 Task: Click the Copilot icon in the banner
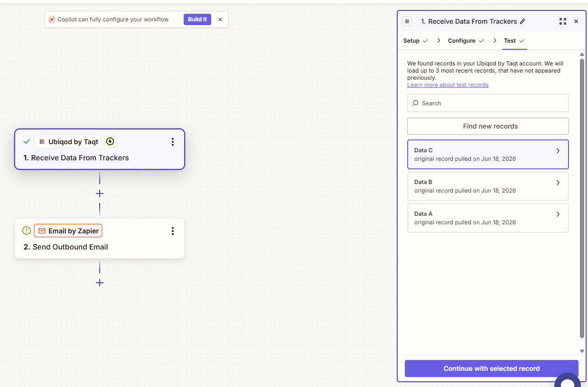tap(52, 19)
